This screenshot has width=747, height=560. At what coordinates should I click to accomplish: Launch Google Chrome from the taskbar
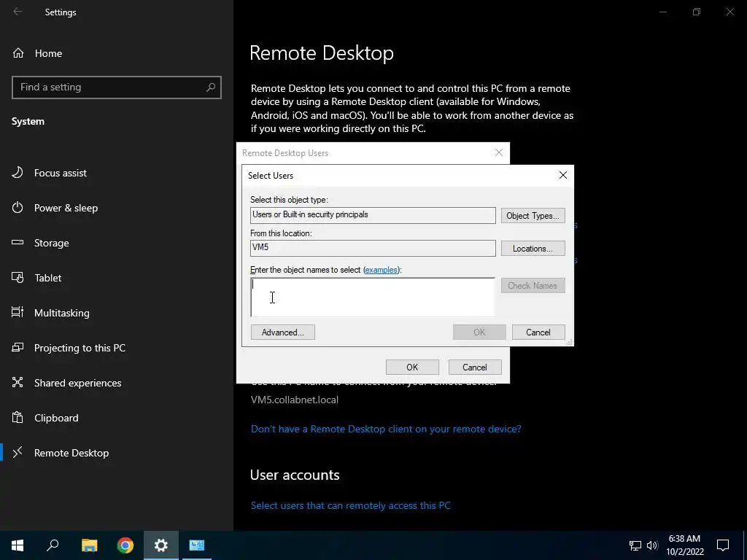(125, 545)
